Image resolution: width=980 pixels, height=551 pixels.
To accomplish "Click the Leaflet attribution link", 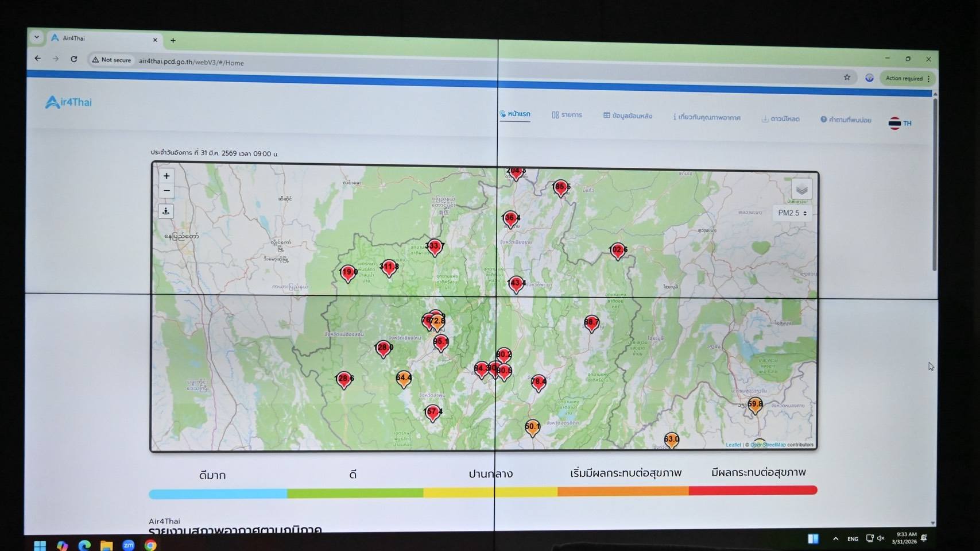I will [x=733, y=445].
